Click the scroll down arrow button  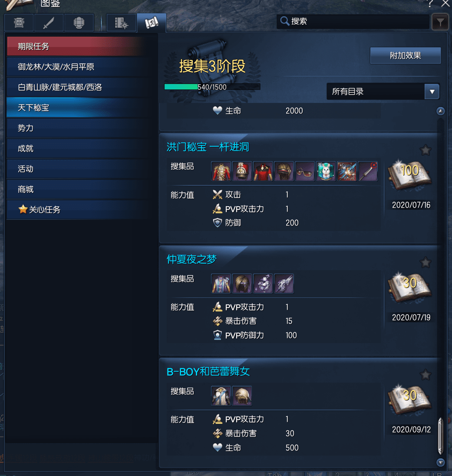[440, 463]
